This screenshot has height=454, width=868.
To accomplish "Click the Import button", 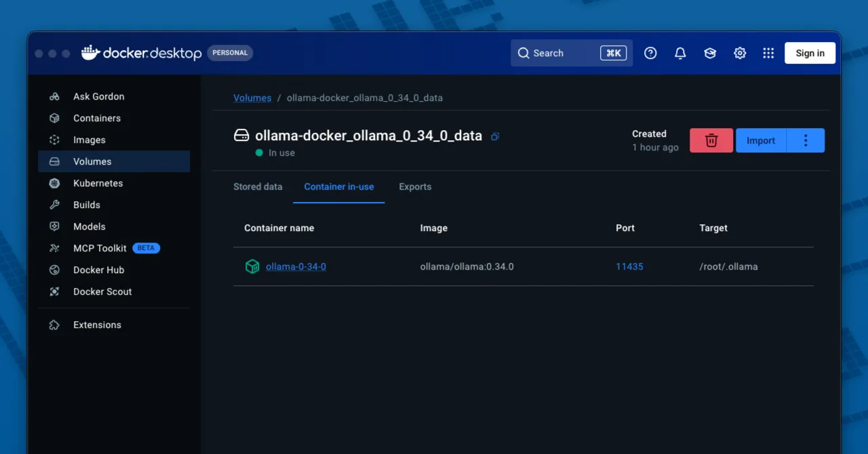I will (761, 140).
